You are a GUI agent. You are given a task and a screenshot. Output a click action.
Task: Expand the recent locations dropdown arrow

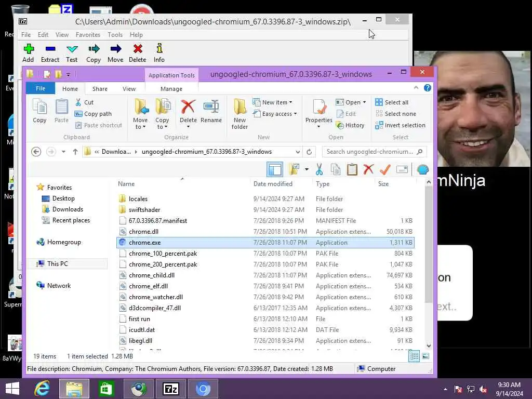pos(63,152)
